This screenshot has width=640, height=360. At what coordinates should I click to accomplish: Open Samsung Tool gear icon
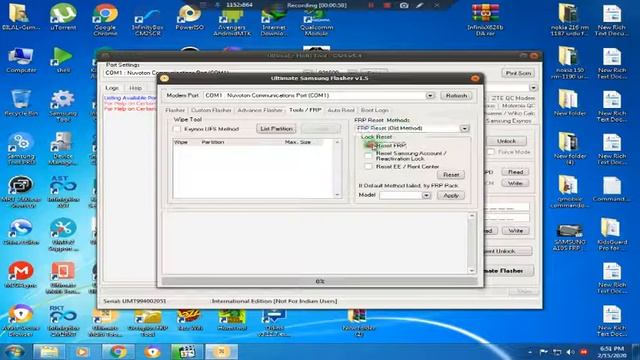click(63, 105)
